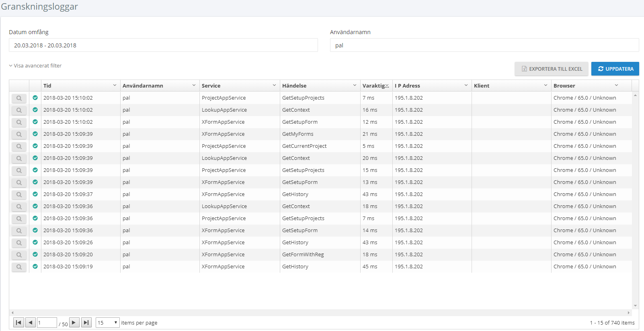This screenshot has height=331, width=644.
Task: Export logs with Exportera till Excel
Action: 552,69
